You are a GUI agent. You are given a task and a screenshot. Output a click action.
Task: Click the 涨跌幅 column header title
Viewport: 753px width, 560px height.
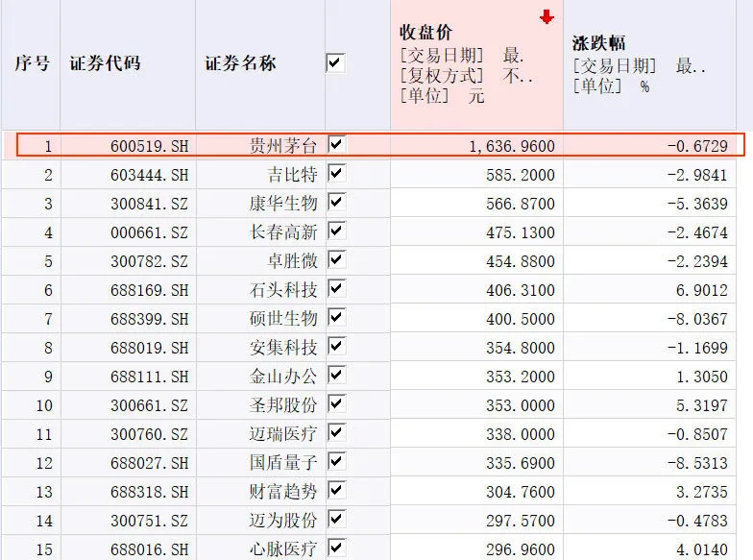tap(598, 43)
